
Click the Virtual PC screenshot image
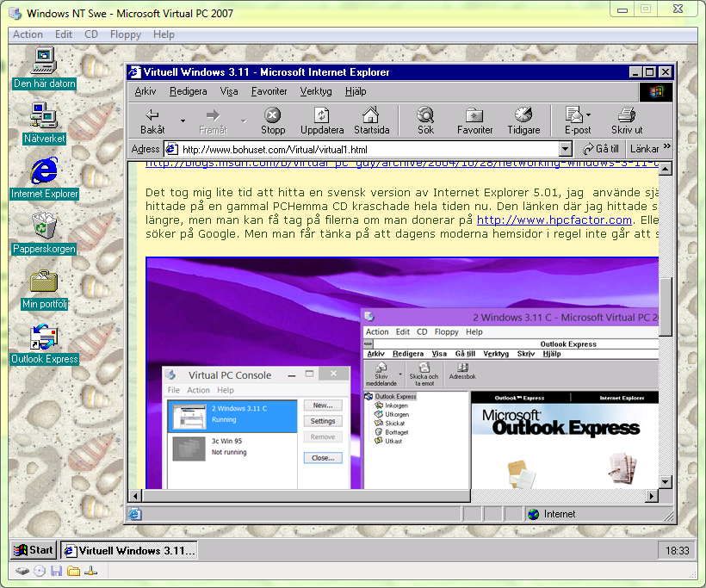402,373
